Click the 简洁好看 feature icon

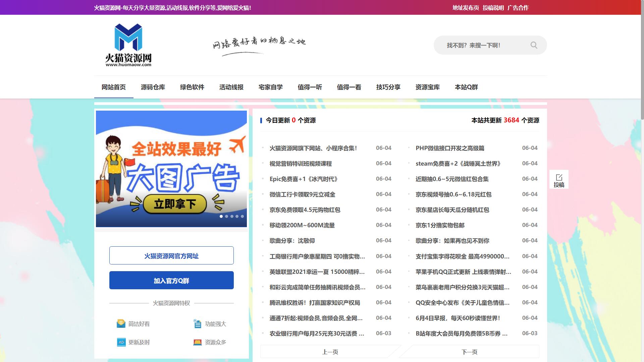(x=121, y=324)
